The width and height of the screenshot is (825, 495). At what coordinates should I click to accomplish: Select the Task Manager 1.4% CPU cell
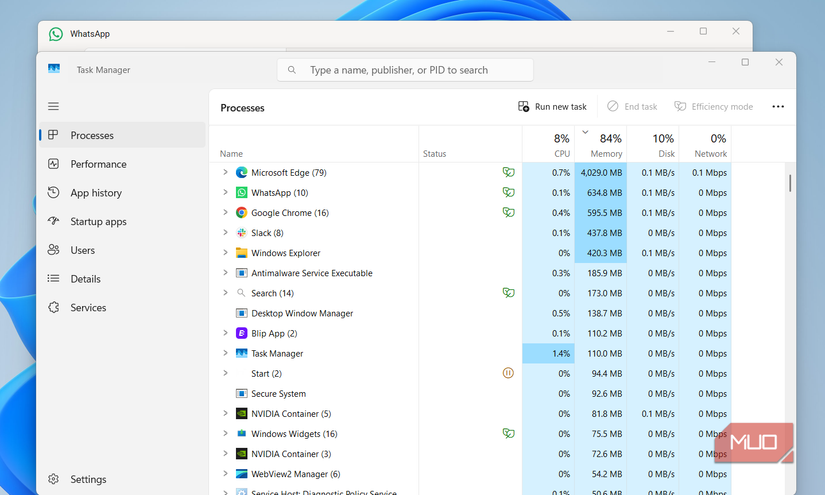coord(549,353)
